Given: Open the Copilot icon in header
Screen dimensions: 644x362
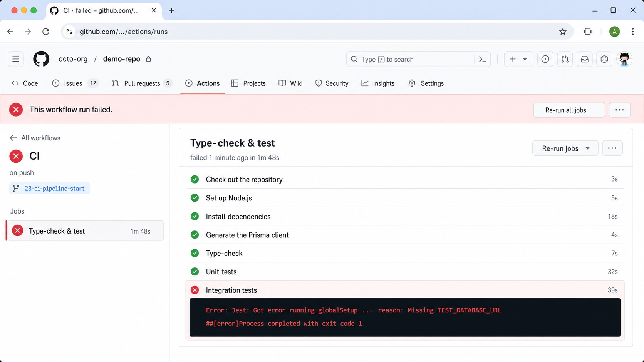Looking at the screenshot, I should point(604,59).
